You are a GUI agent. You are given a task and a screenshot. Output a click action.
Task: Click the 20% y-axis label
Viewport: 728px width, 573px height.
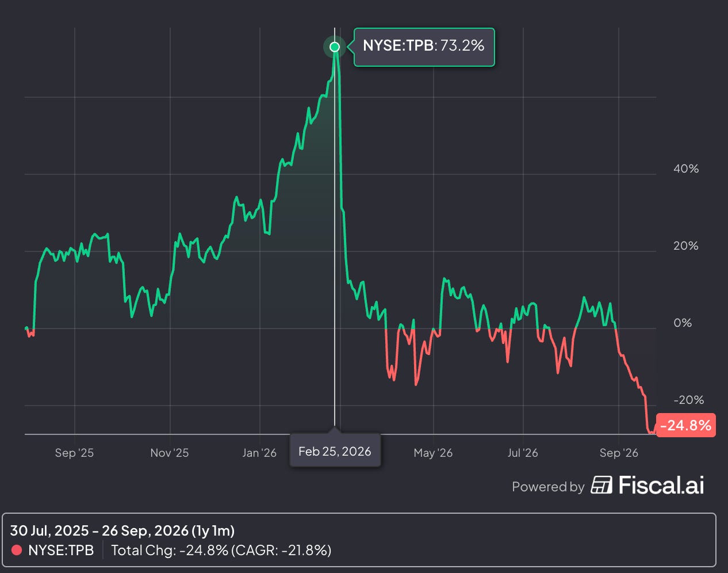coord(686,246)
